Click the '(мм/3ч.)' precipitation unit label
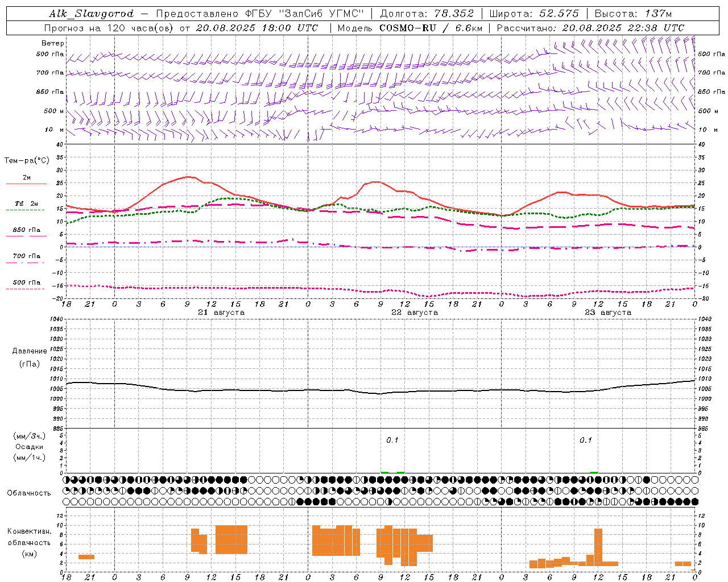This screenshot has width=728, height=582. (30, 436)
